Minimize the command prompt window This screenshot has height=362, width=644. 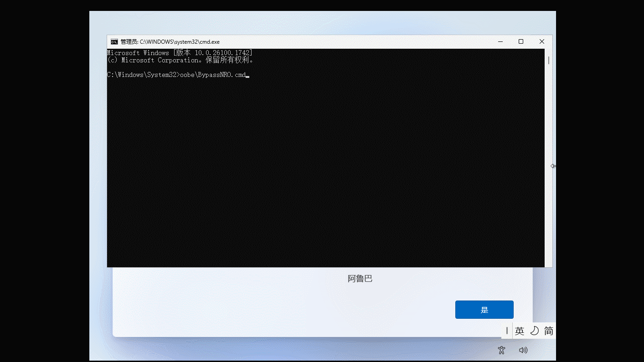tap(500, 42)
